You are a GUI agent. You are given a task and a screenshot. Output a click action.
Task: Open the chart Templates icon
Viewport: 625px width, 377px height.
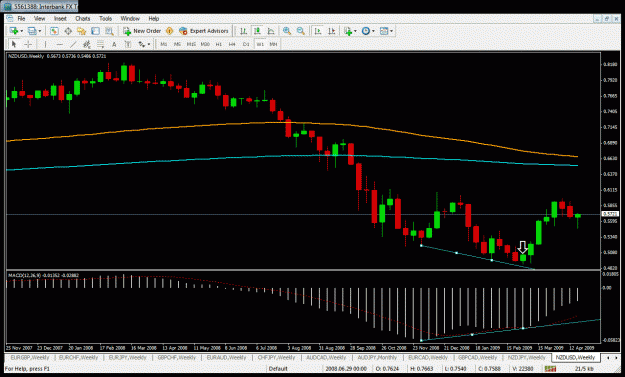(x=384, y=31)
